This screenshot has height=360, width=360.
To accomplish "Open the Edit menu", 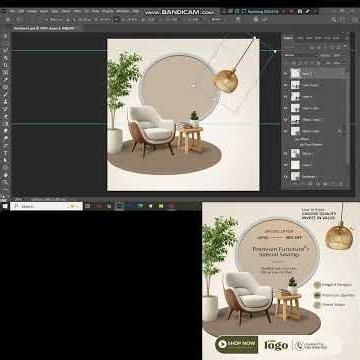I will pyautogui.click(x=21, y=11).
